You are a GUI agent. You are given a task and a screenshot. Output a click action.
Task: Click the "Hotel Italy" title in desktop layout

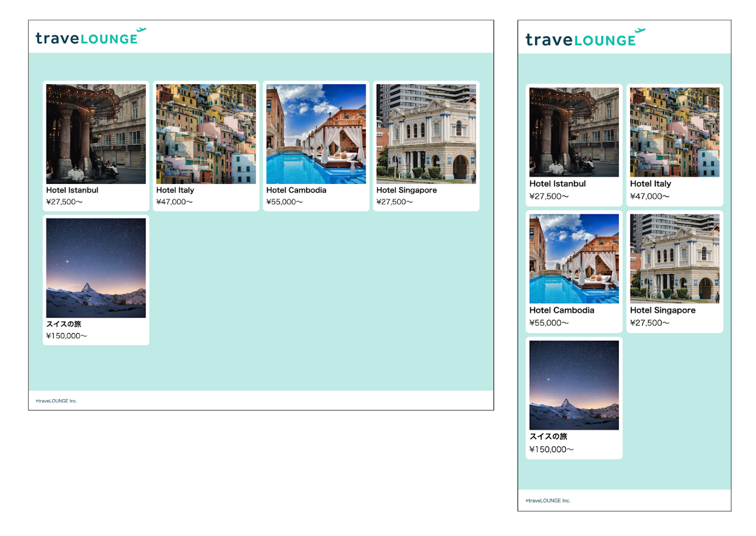[x=175, y=190]
